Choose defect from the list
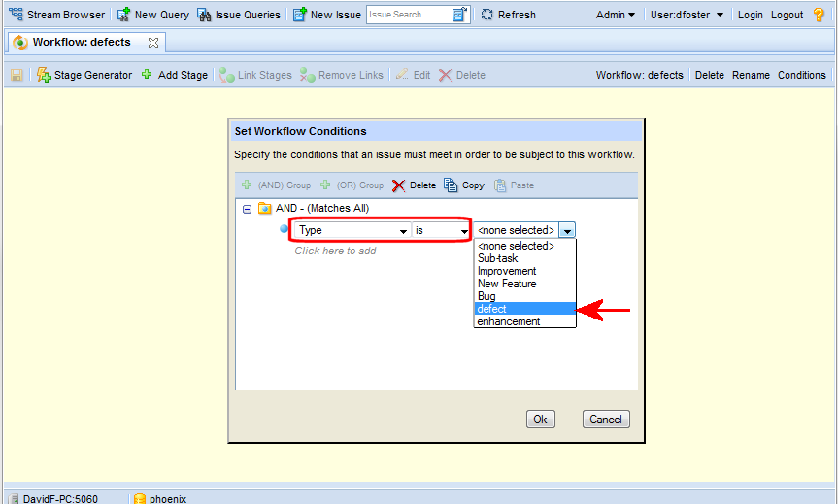Screen dimensions: 838x504 524,309
